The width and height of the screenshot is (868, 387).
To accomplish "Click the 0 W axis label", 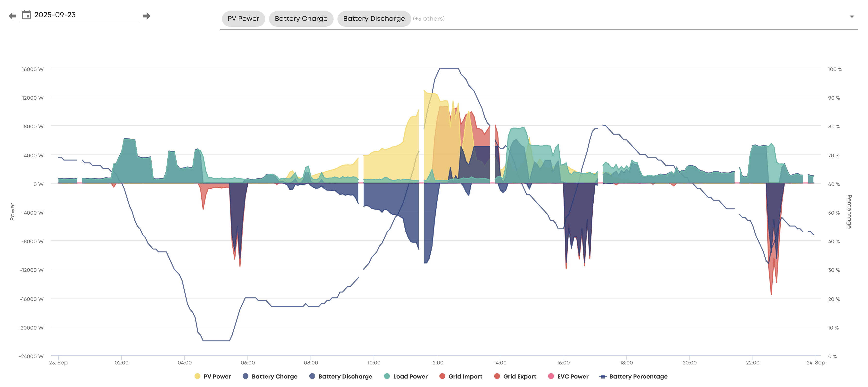I will coord(38,184).
